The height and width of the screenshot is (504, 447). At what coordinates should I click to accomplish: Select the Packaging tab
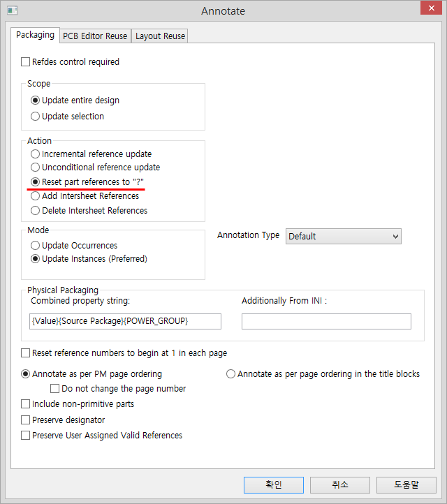click(x=35, y=35)
